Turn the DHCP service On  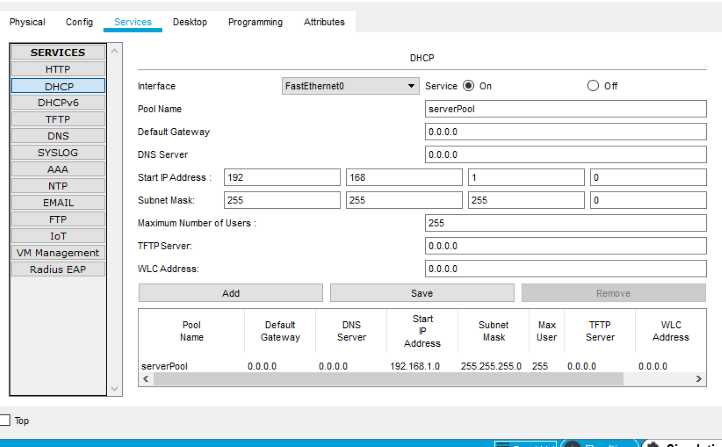[468, 86]
